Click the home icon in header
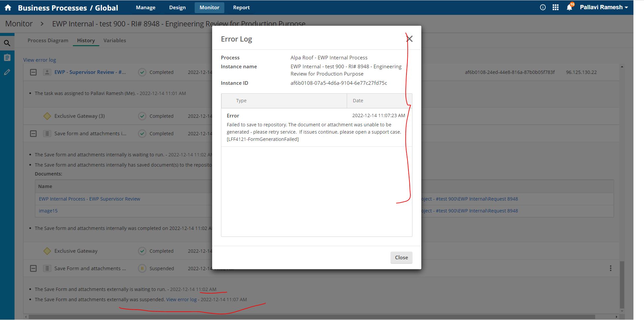644x320 pixels. [8, 8]
